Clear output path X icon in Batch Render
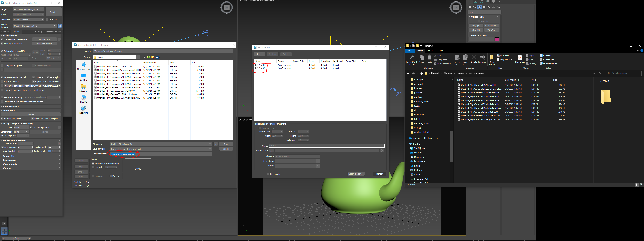The width and height of the screenshot is (644, 241). click(382, 150)
